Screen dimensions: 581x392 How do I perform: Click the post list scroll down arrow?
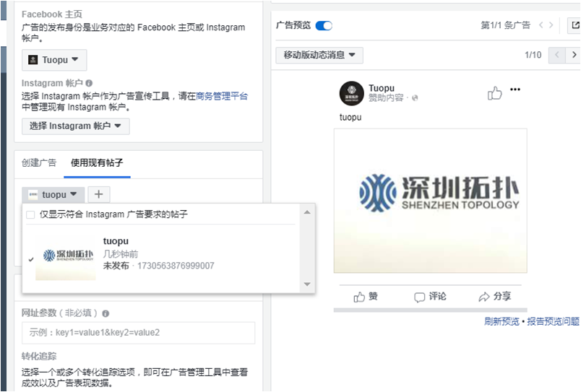pos(307,284)
